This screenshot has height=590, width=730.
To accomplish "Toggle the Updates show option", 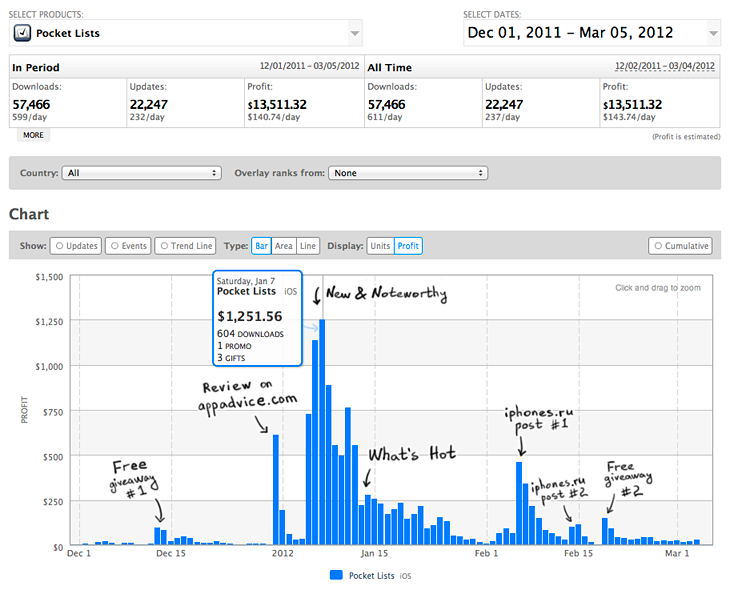I will [x=76, y=246].
